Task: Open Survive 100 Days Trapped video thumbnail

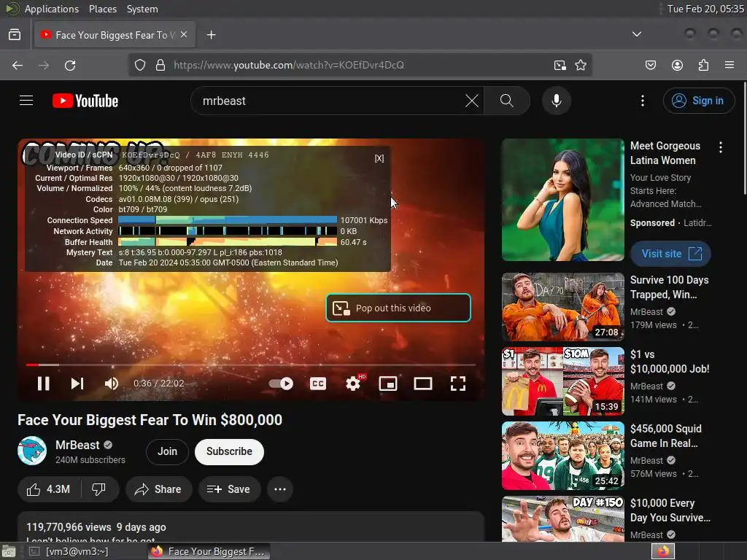Action: tap(562, 307)
